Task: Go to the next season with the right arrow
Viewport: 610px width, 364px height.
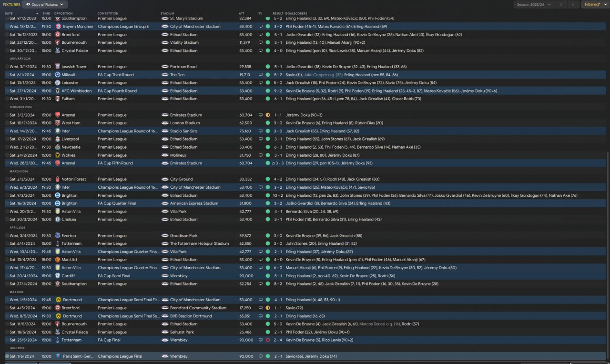Action: point(572,5)
